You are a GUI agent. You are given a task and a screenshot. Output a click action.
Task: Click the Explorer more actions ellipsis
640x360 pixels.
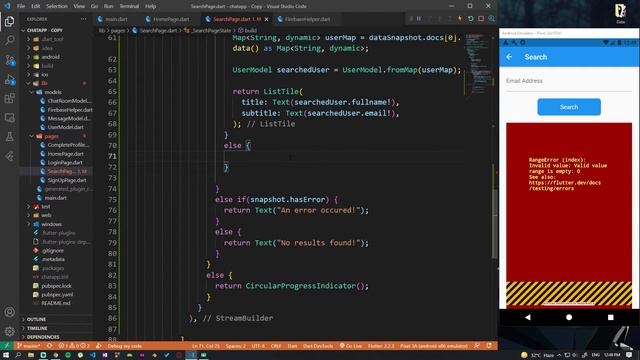pyautogui.click(x=84, y=19)
